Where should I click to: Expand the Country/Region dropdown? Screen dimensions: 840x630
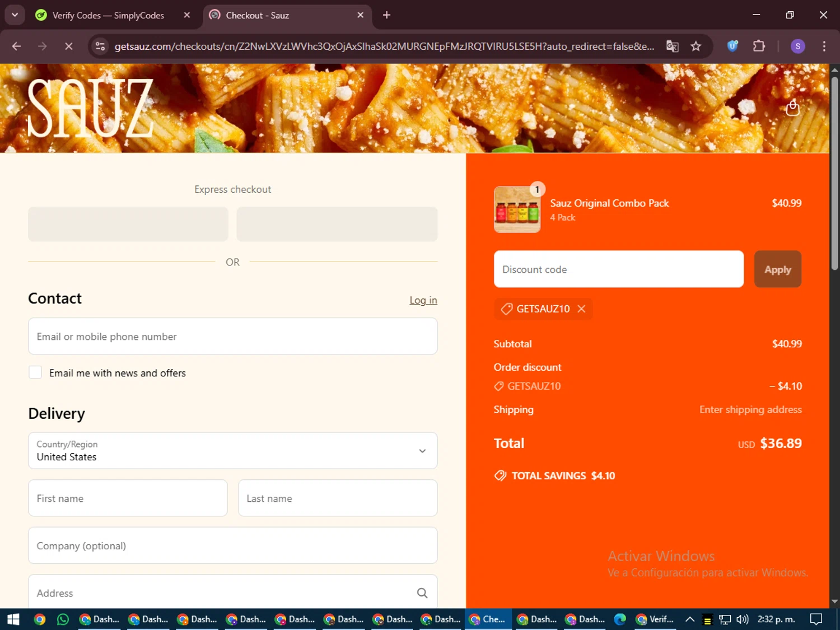pyautogui.click(x=232, y=450)
